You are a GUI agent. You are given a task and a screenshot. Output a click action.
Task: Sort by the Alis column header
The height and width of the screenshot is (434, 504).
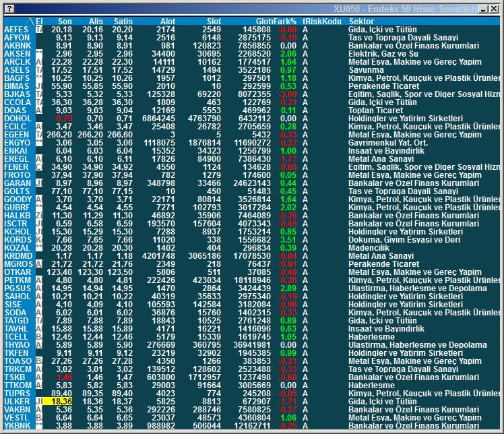tap(96, 21)
